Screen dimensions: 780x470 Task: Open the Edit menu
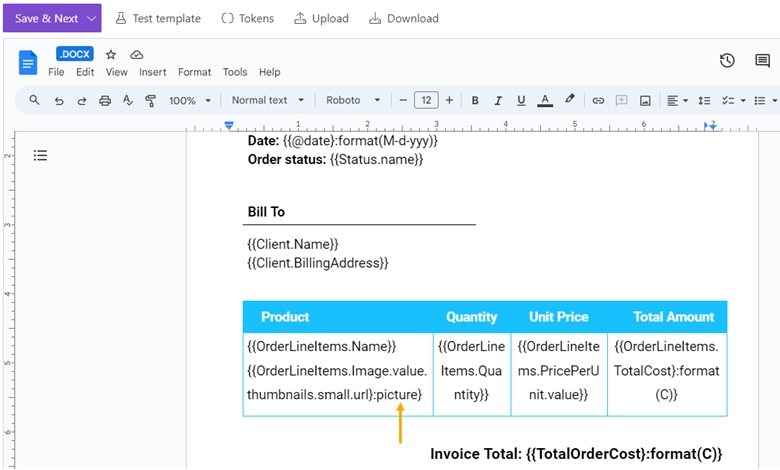tap(85, 72)
